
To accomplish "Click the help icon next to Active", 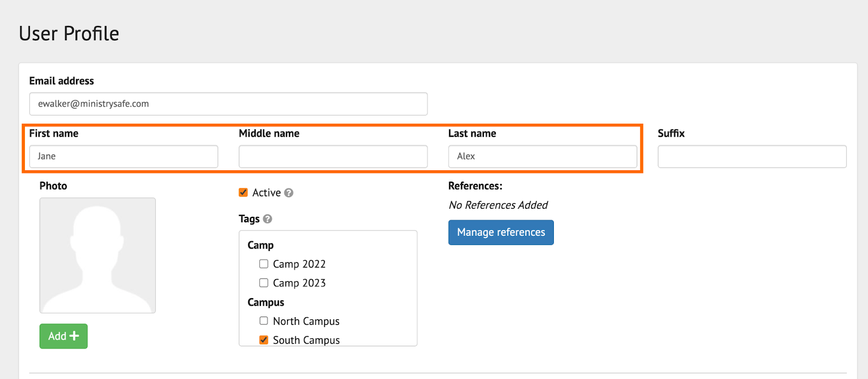I will [x=289, y=193].
